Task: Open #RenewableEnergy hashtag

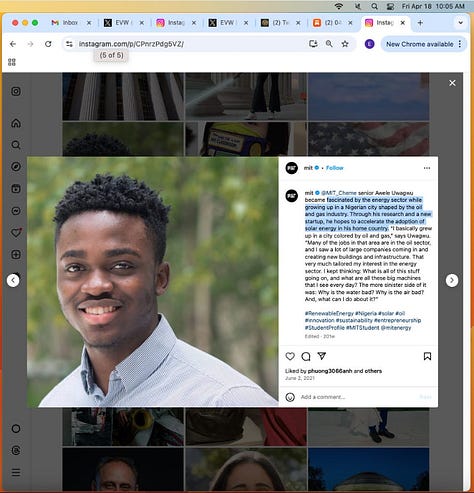Action: click(329, 313)
